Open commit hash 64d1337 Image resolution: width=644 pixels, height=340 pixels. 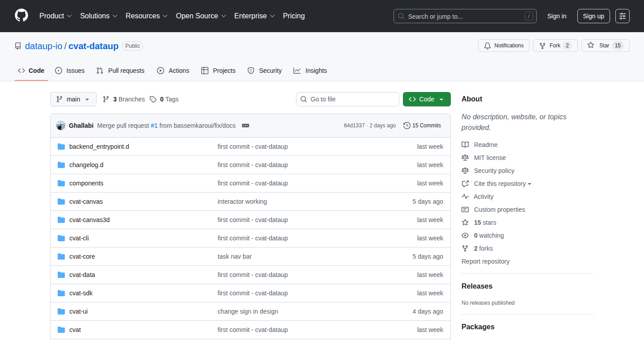[354, 126]
